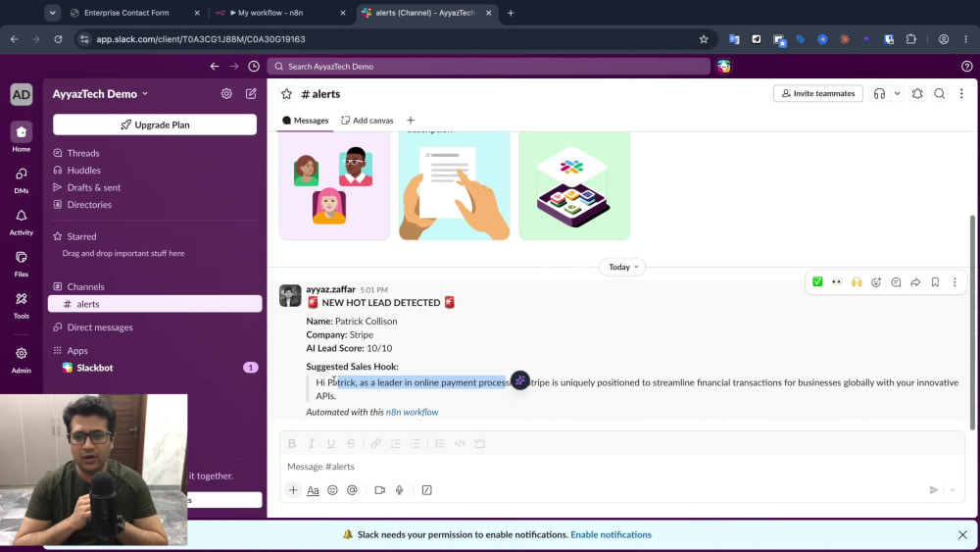Insert inline code formatting
This screenshot has height=552, width=980.
pos(460,444)
